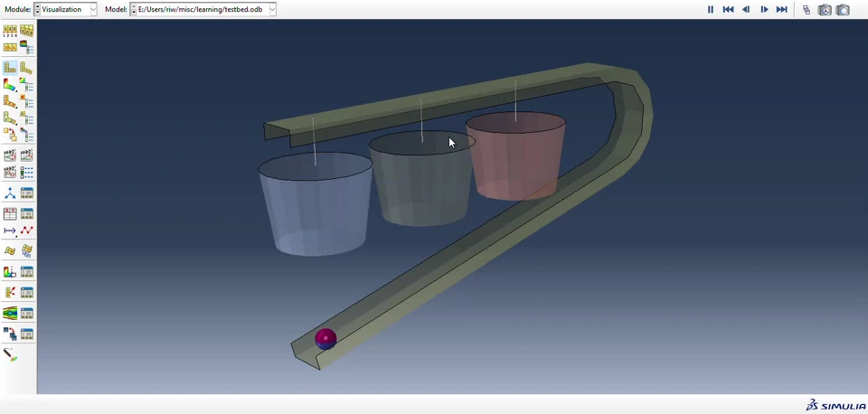Select the red zigzag path tool
The height and width of the screenshot is (414, 868).
[x=26, y=231]
